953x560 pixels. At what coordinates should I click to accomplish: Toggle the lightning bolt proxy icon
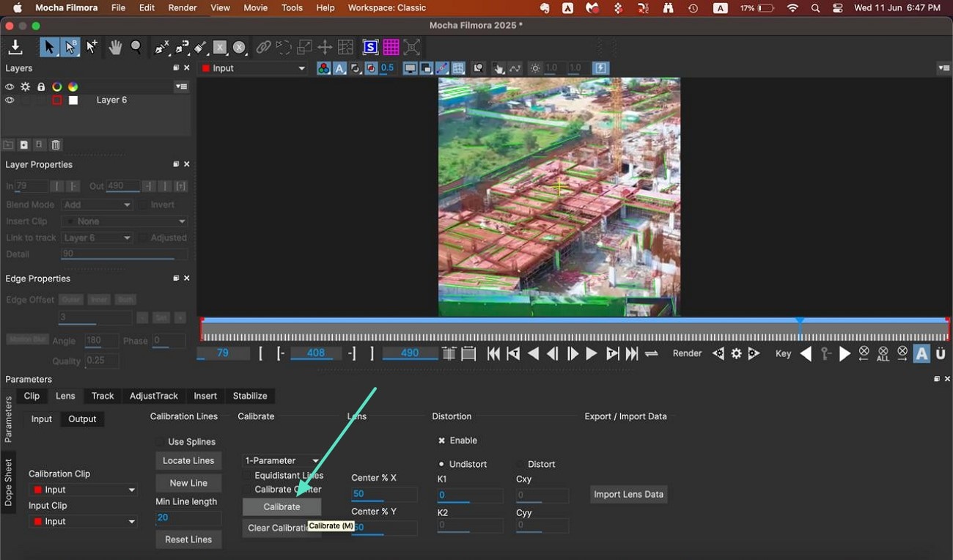(x=600, y=68)
